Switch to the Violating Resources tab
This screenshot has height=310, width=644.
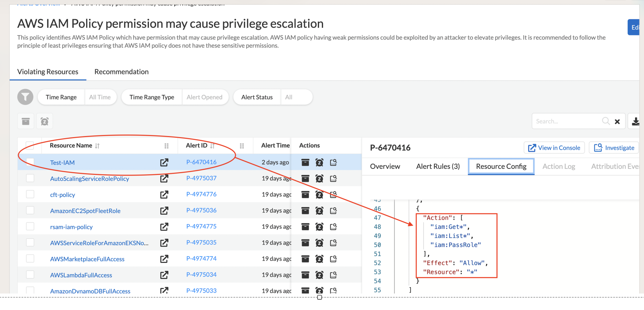pyautogui.click(x=48, y=72)
